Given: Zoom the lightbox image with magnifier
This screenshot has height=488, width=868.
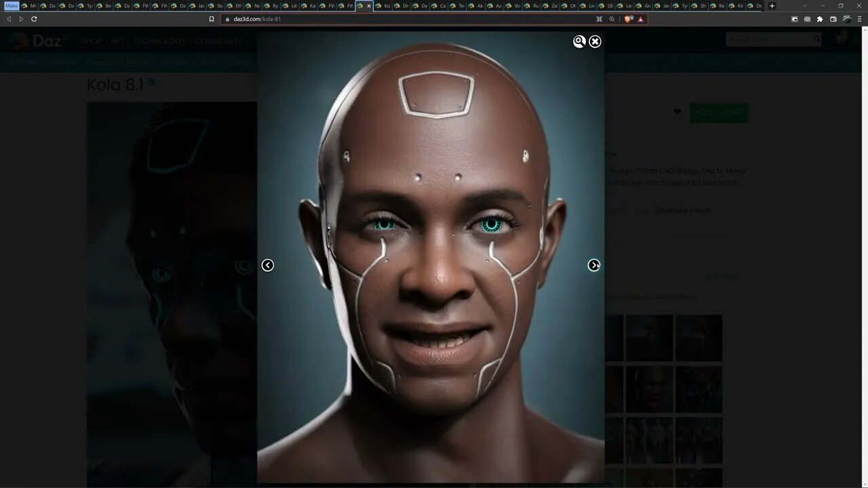Looking at the screenshot, I should coord(579,41).
